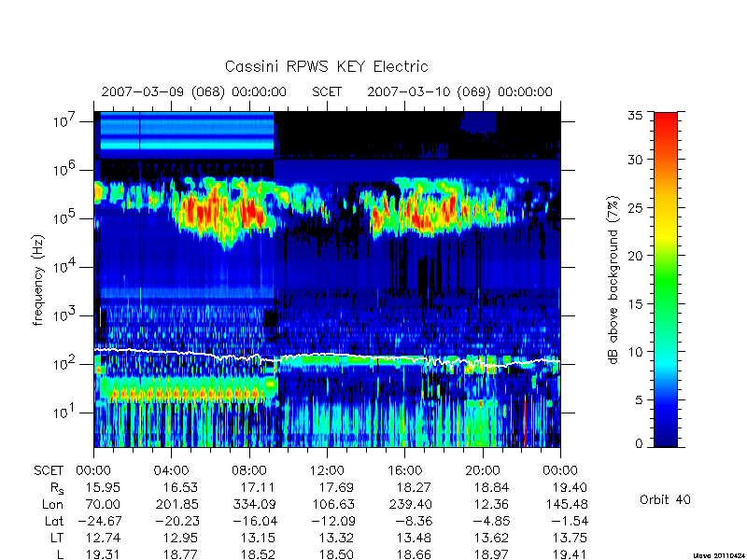
Task: Click the LT value 13.75
Action: point(570,538)
